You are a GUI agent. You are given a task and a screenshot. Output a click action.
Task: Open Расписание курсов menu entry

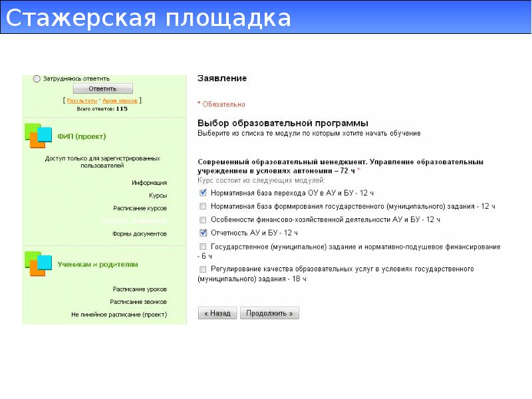pyautogui.click(x=140, y=208)
